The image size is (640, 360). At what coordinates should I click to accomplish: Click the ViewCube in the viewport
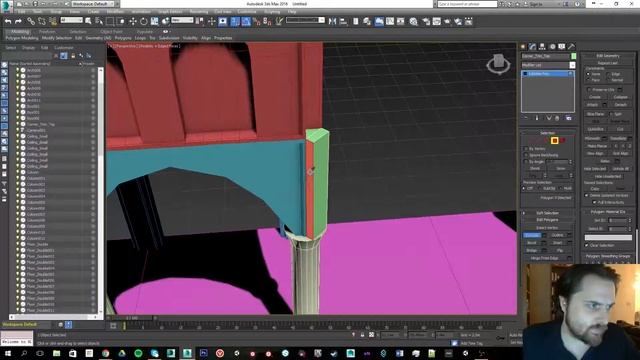[x=498, y=64]
